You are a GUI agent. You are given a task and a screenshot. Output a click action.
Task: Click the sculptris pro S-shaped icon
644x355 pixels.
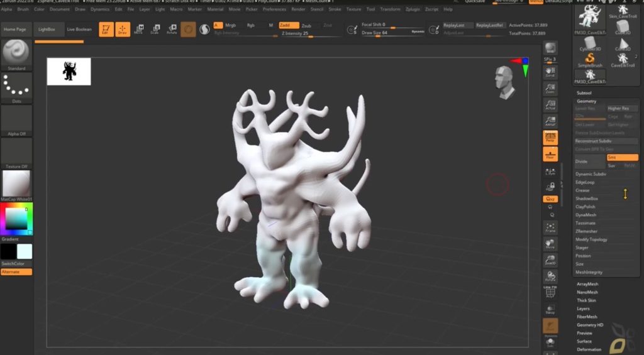pos(204,30)
